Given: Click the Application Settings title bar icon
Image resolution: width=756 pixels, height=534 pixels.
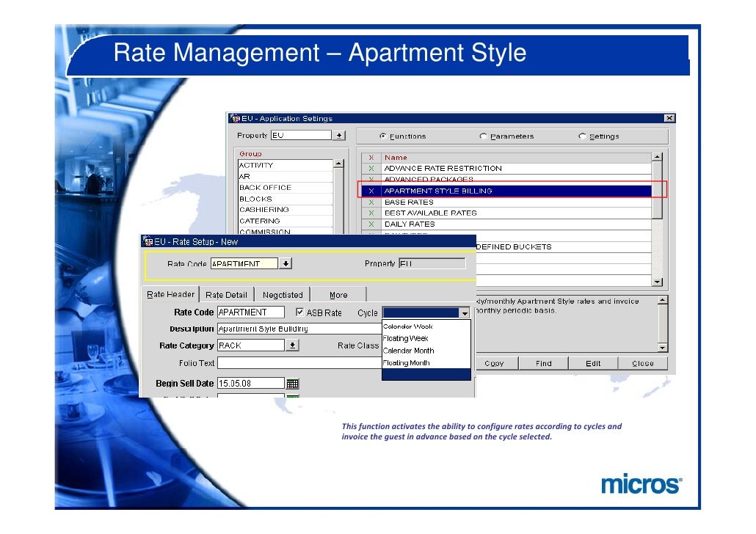Looking at the screenshot, I should [235, 118].
